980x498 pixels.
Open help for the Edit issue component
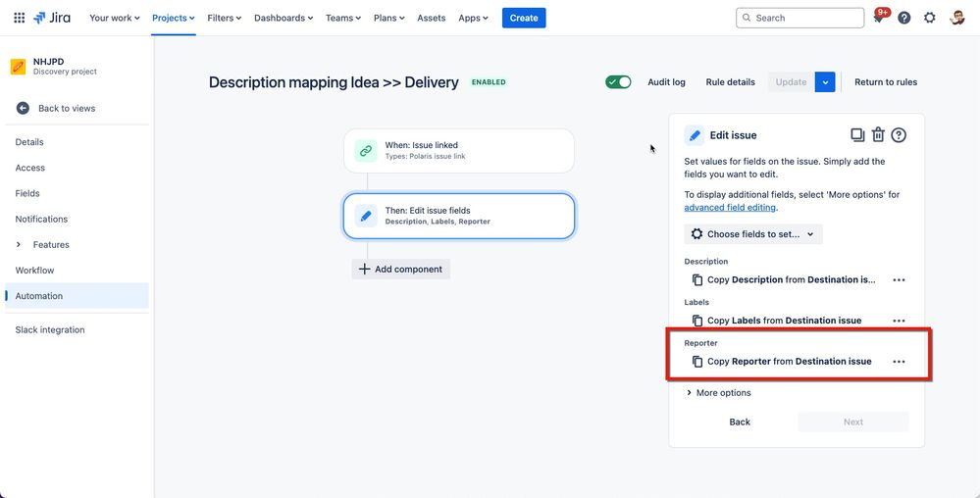(899, 135)
